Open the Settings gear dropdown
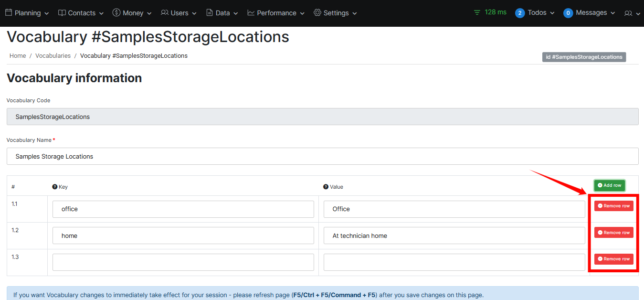The image size is (644, 300). click(335, 13)
